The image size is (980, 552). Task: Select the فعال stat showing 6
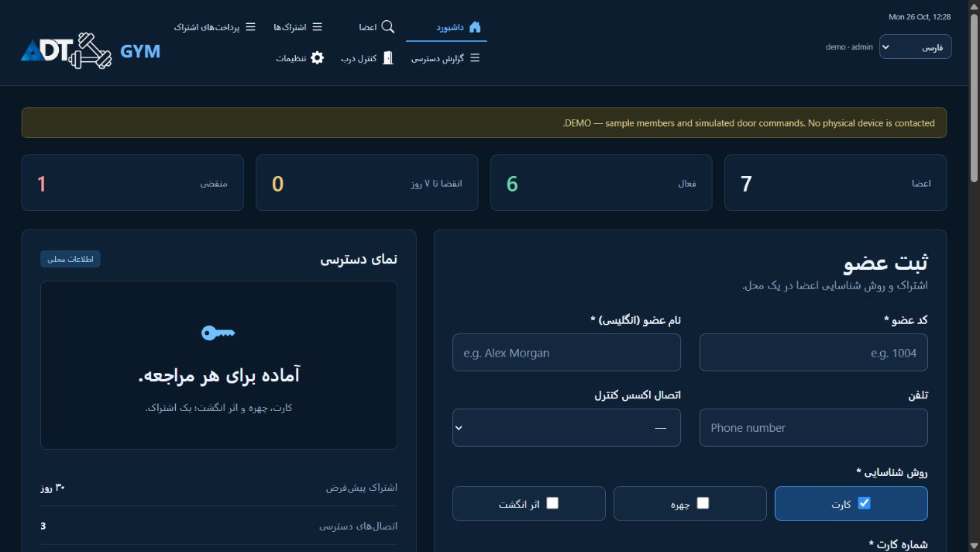(601, 183)
